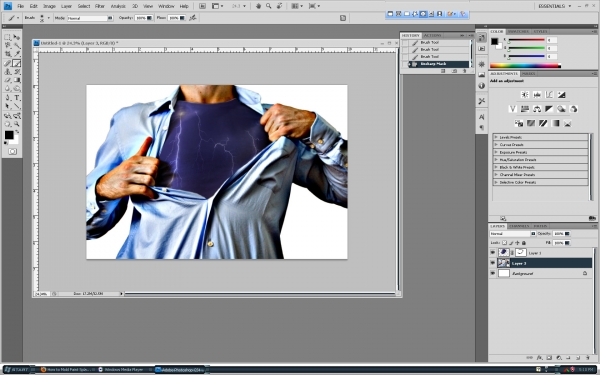Screen dimensions: 600x375
Task: Add a Gradient Map adjustment
Action: (x=555, y=123)
